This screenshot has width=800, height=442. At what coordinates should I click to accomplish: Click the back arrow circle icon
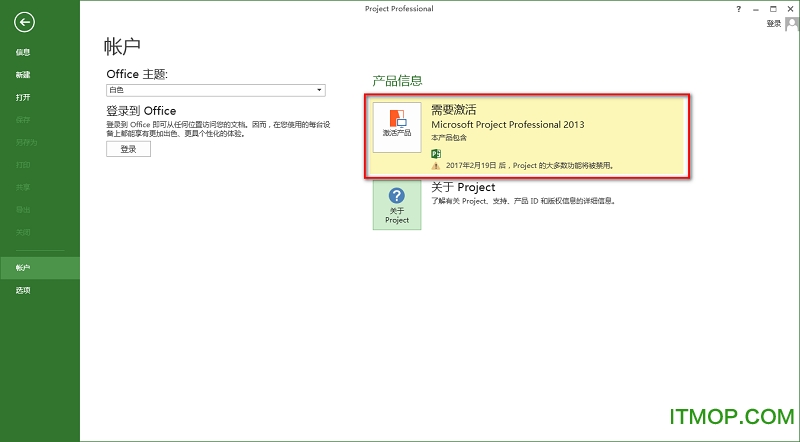(24, 22)
